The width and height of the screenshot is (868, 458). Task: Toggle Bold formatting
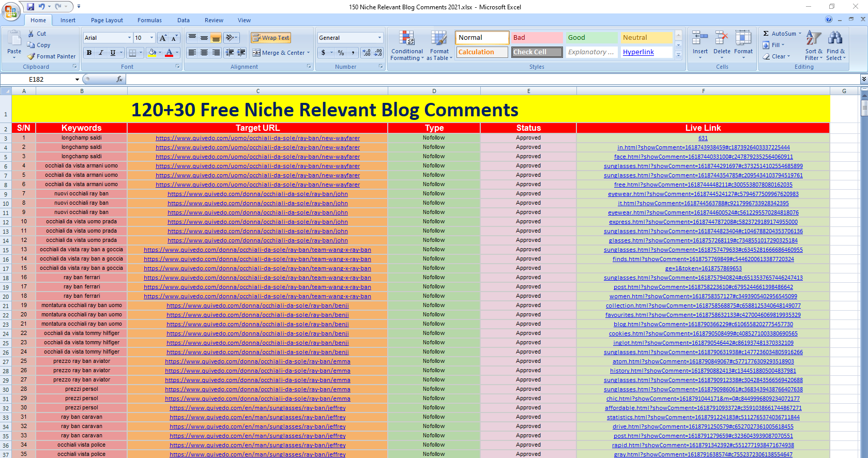click(x=89, y=53)
